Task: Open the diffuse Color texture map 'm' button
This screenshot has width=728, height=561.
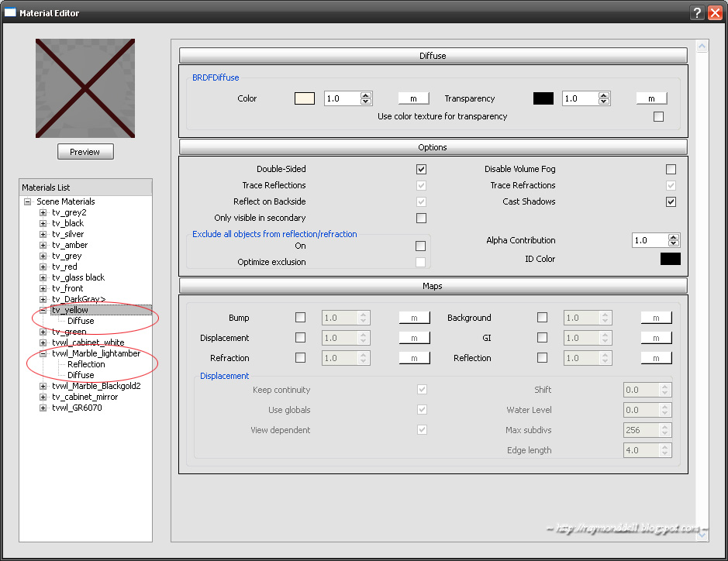Action: pos(413,98)
